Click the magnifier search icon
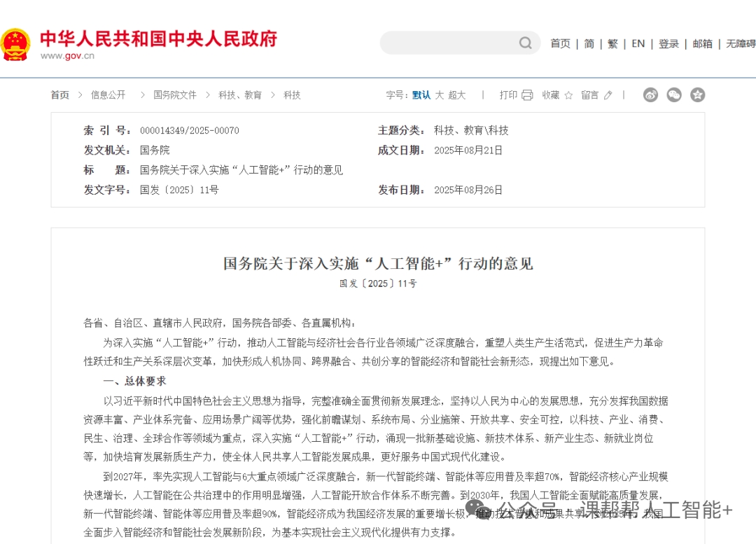 (x=525, y=43)
